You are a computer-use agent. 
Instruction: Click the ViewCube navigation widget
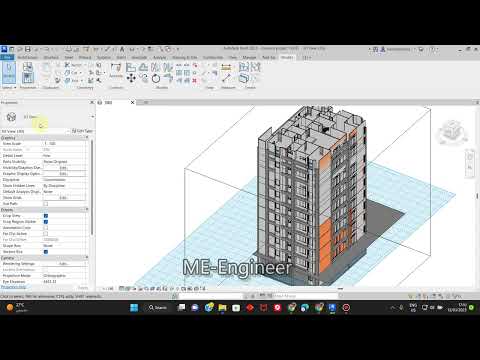[452, 131]
